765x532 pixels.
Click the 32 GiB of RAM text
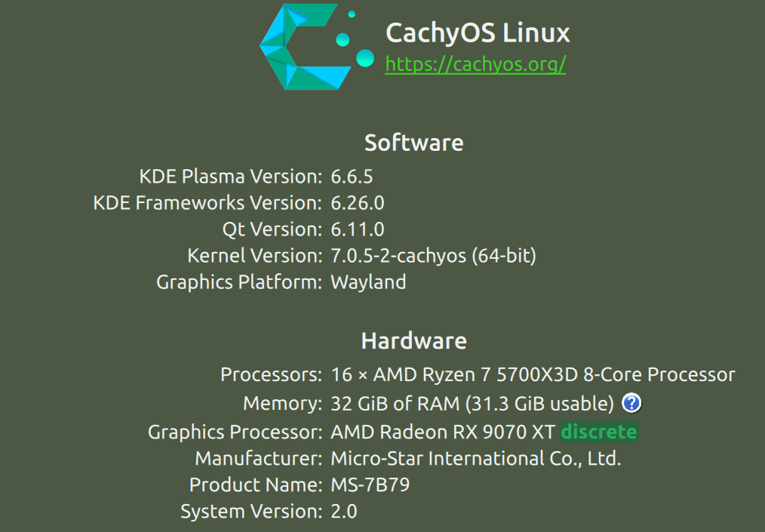pyautogui.click(x=395, y=404)
